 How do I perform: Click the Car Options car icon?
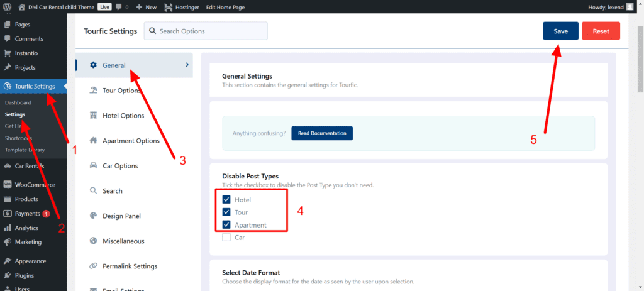coord(93,165)
